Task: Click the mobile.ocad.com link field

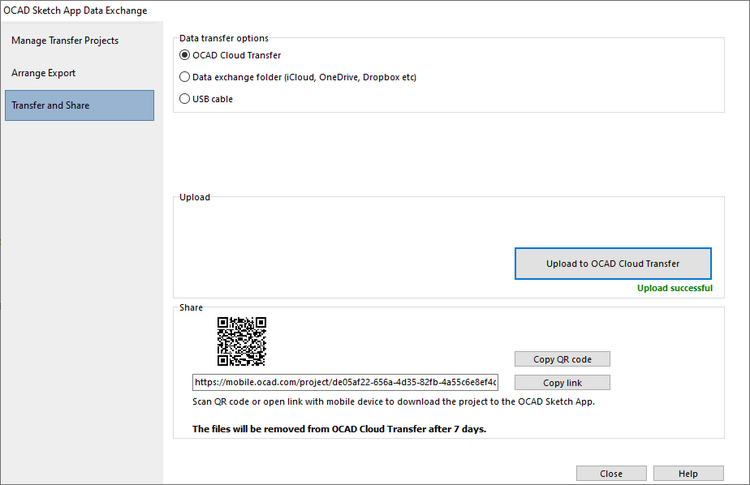Action: [345, 382]
